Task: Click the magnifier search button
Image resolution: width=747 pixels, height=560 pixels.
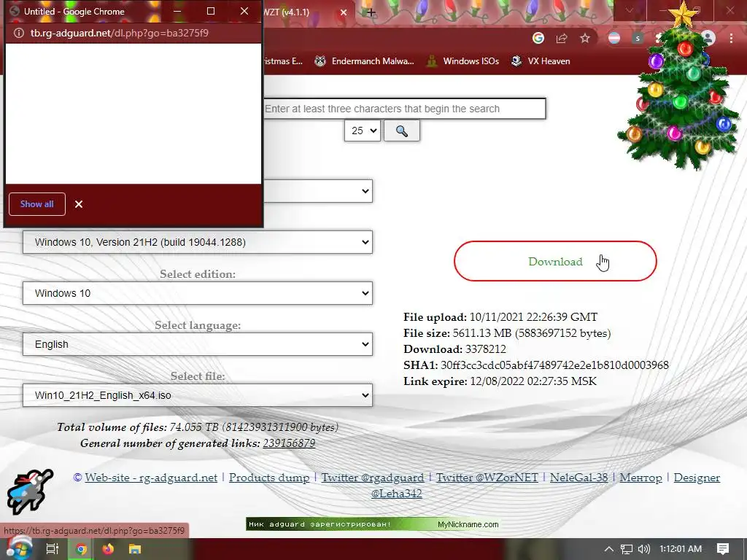Action: (x=402, y=131)
